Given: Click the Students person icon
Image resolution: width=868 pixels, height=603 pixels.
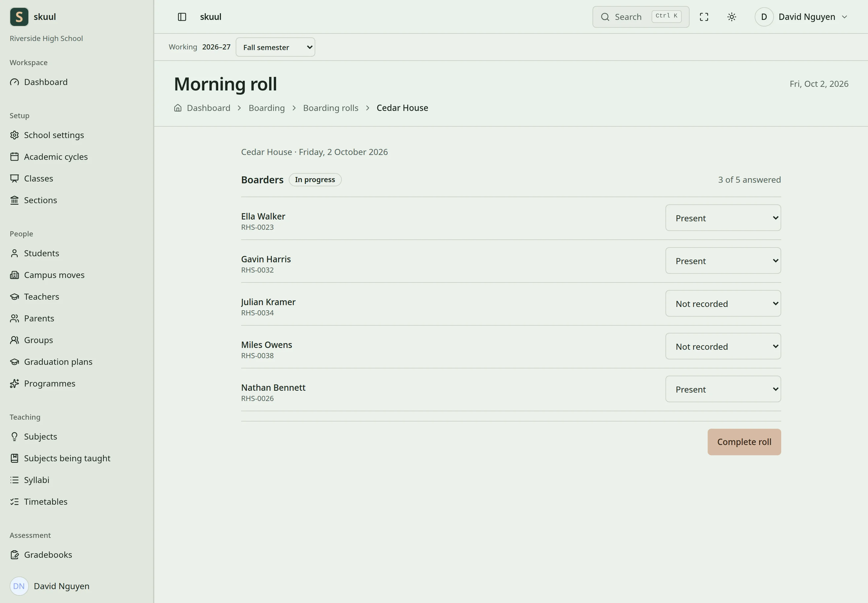Looking at the screenshot, I should pos(14,253).
